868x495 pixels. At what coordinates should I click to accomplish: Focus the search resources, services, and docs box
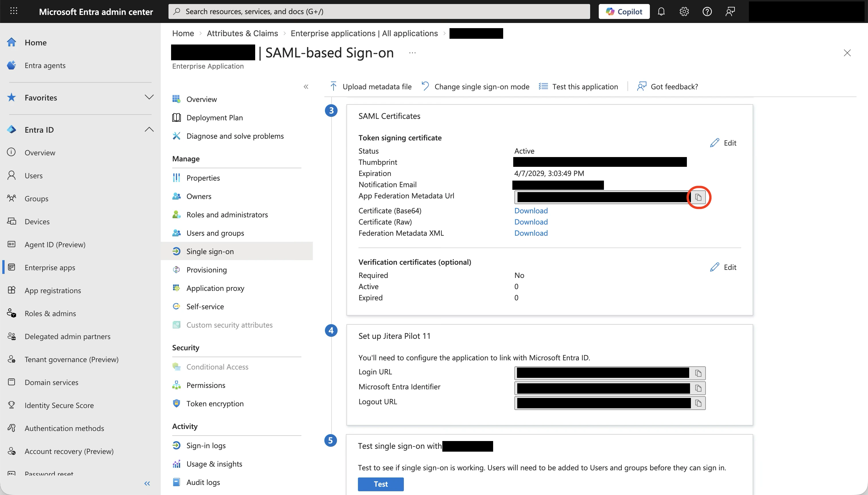pyautogui.click(x=379, y=11)
